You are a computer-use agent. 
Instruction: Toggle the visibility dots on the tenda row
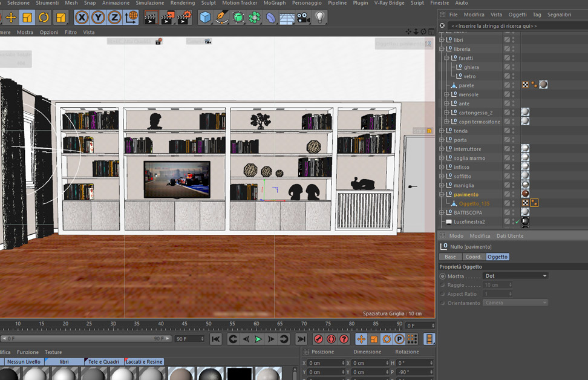(x=514, y=131)
